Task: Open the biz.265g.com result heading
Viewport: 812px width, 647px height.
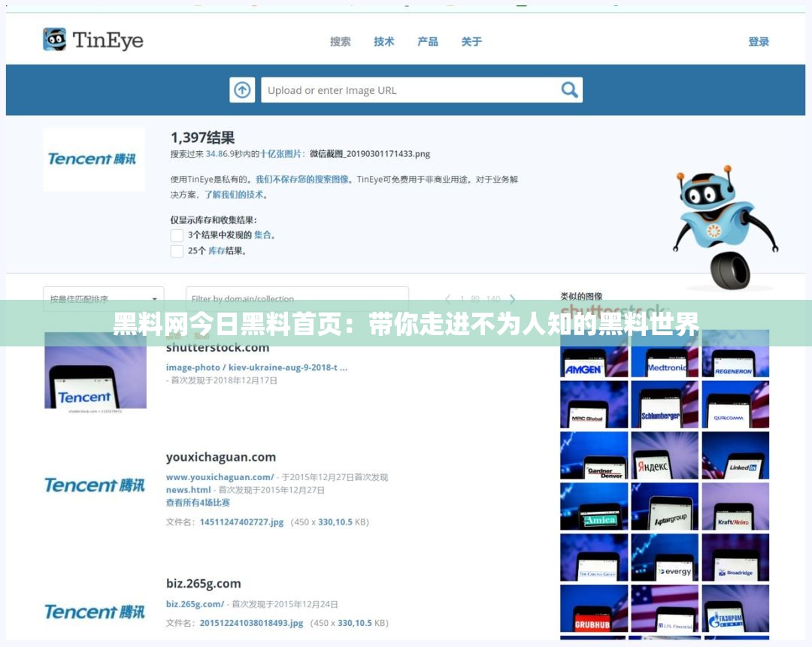Action: pyautogui.click(x=204, y=584)
